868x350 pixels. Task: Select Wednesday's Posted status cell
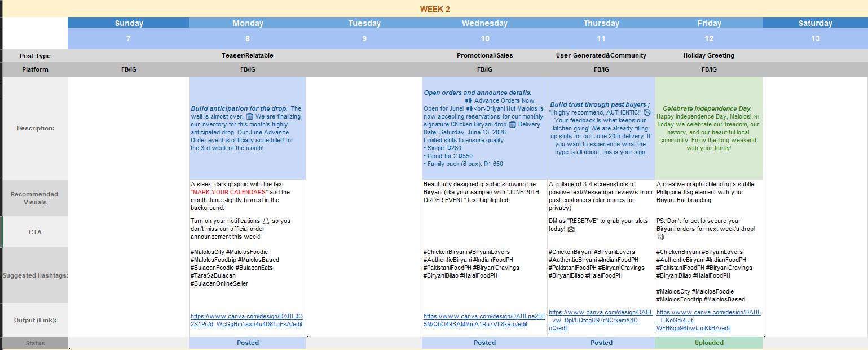pos(484,343)
